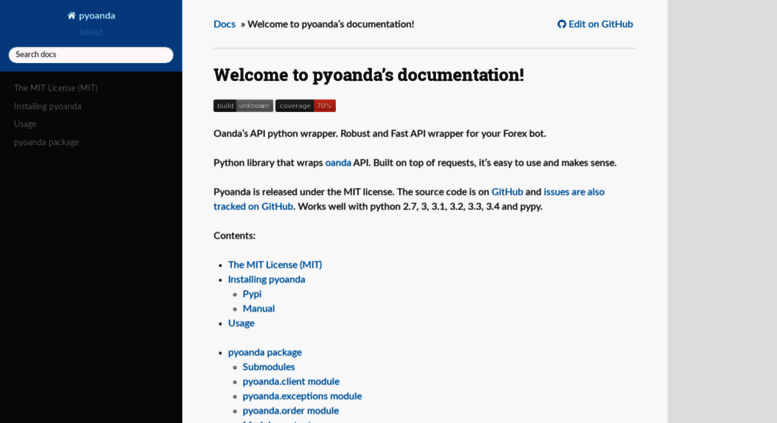Open Usage link in contents list
Image resolution: width=777 pixels, height=423 pixels.
241,323
